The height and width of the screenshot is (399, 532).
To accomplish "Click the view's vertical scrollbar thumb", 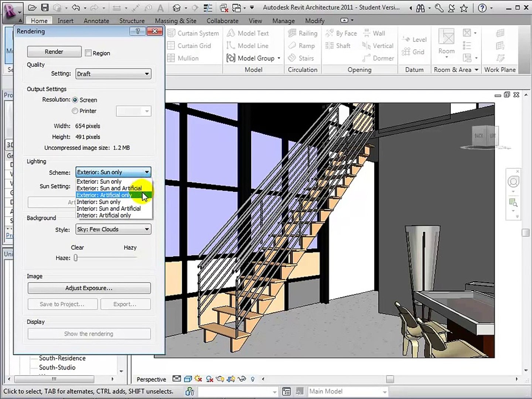I will [x=526, y=232].
